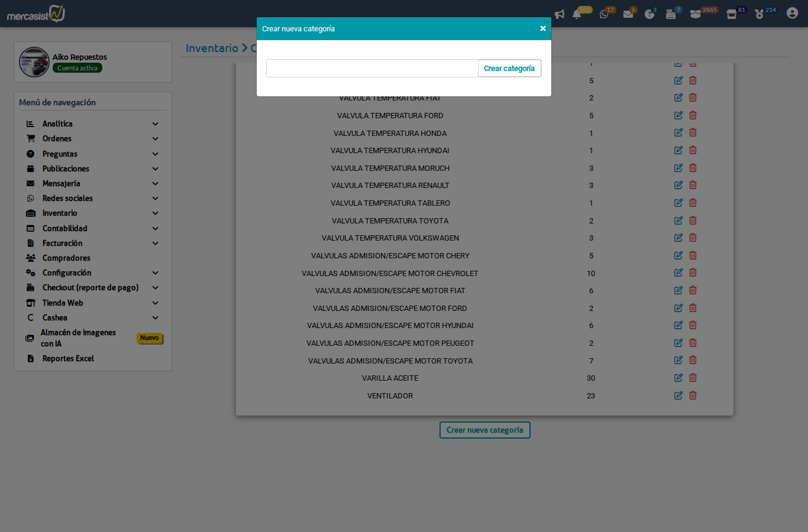Open the megaphone announcements icon
Viewport: 808px width, 532px height.
pos(560,14)
